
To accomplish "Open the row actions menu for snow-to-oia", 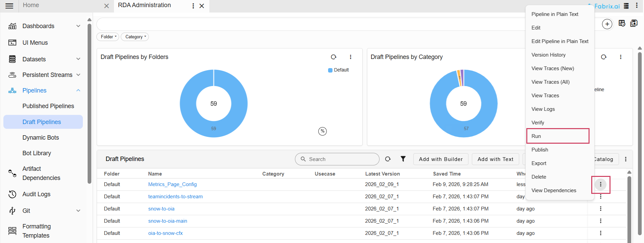I will (x=600, y=209).
